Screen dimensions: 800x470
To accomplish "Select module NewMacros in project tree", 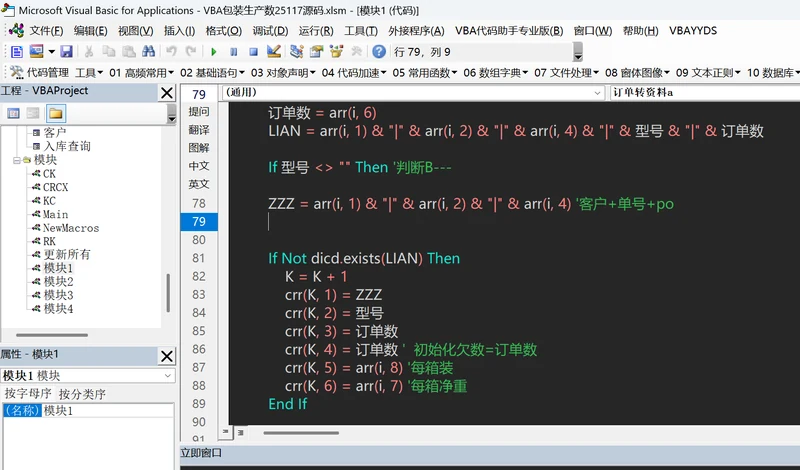I will 71,228.
